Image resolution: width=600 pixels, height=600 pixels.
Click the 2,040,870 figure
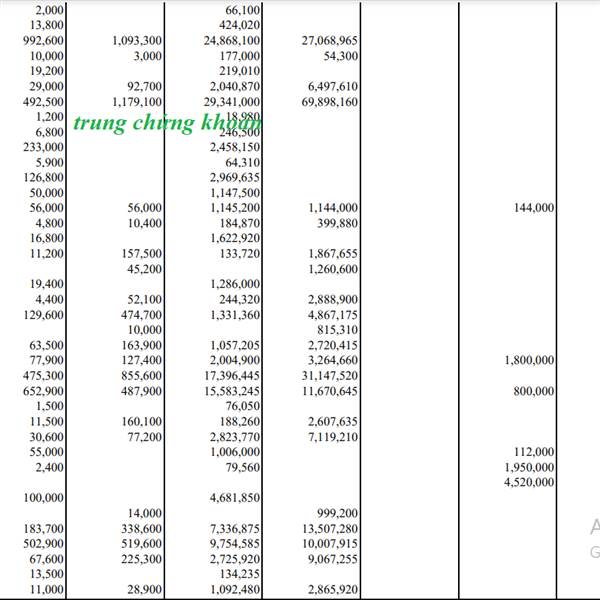235,86
